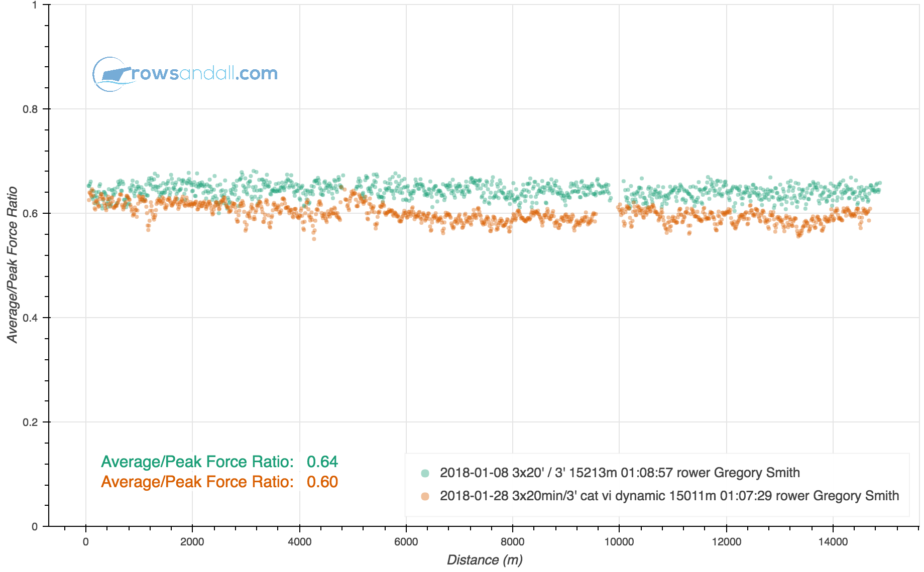
Task: Click the 10000 tick label on the distance axis
Action: click(x=619, y=542)
